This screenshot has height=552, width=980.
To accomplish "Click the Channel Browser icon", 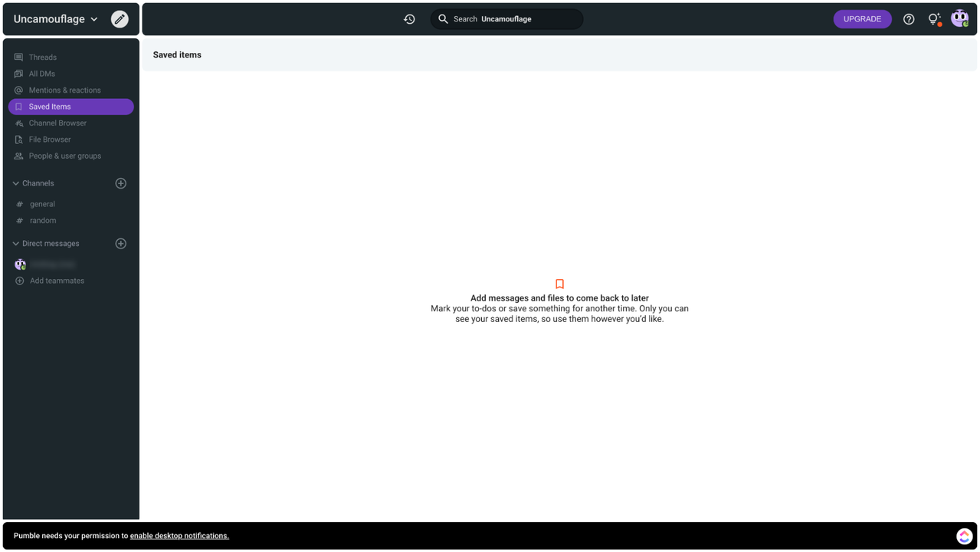I will pyautogui.click(x=19, y=123).
